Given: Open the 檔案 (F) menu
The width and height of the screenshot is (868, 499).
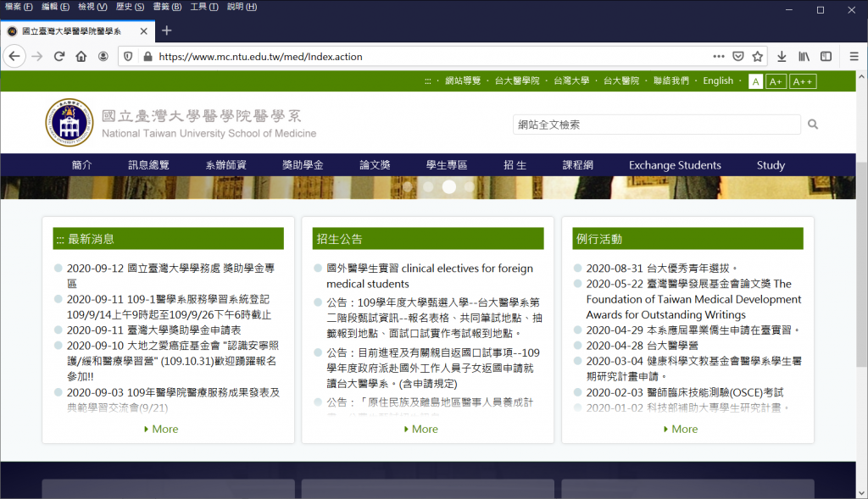Looking at the screenshot, I should pos(19,7).
